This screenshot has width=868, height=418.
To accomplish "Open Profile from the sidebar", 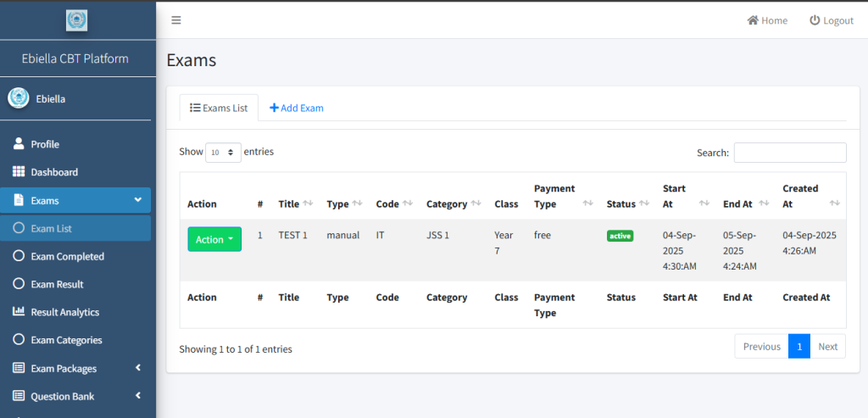I will click(45, 144).
